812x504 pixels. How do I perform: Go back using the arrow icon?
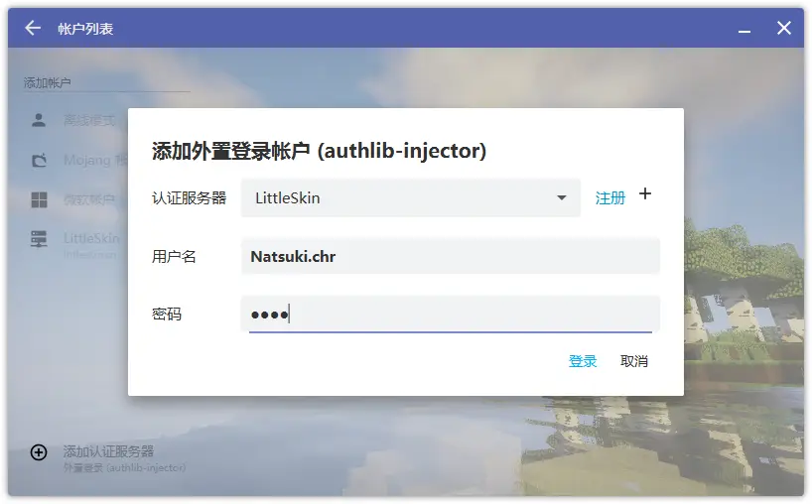coord(33,28)
